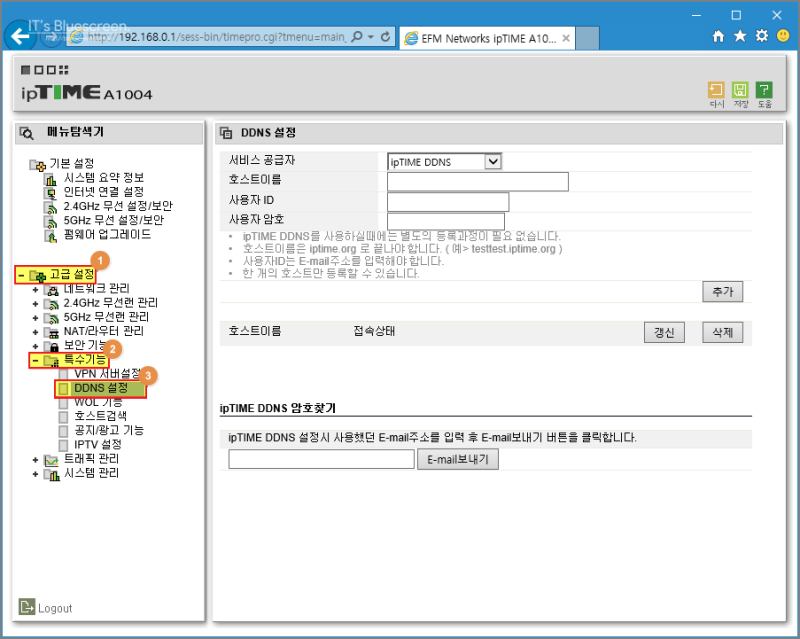Click the 사용자 ID input field
Screen dimensions: 800x639
tap(448, 202)
